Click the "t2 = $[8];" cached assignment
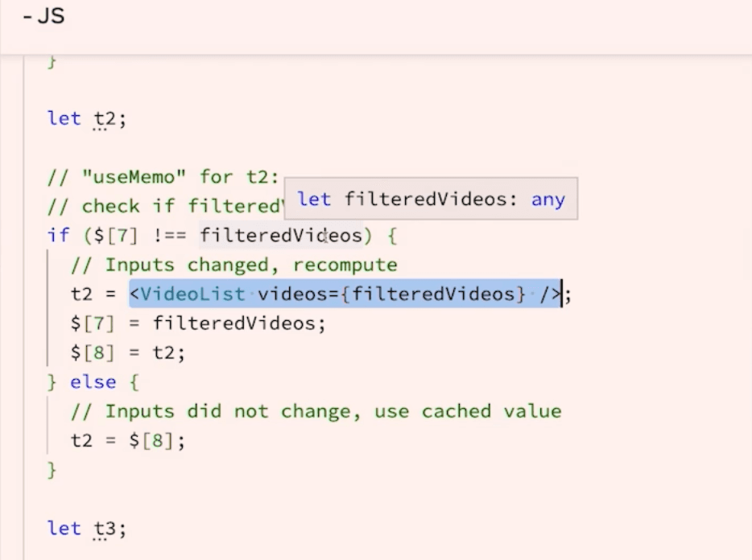Screen dimensions: 752x560 [126, 440]
